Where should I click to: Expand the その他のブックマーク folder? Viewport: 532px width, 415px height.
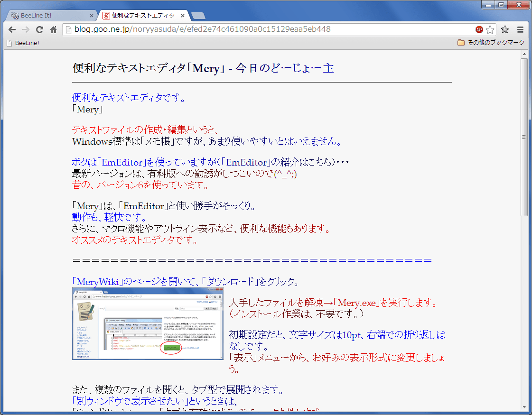(x=491, y=43)
